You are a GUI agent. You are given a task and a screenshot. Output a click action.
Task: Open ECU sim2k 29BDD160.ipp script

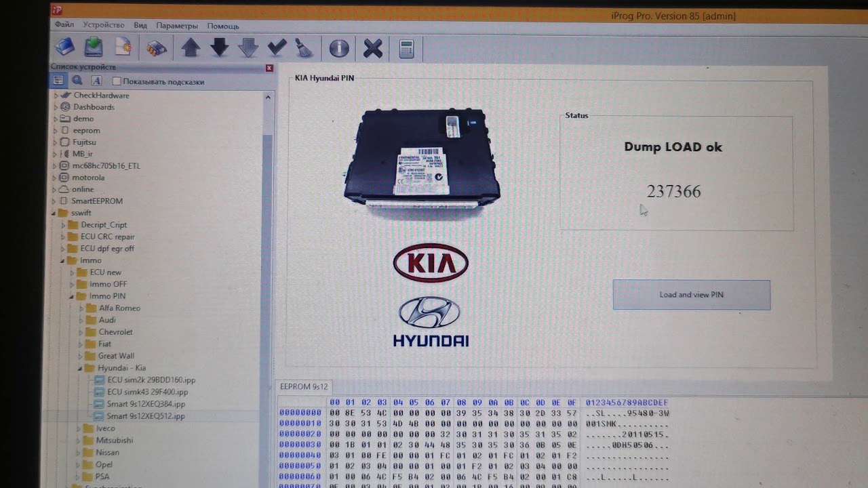pos(151,380)
